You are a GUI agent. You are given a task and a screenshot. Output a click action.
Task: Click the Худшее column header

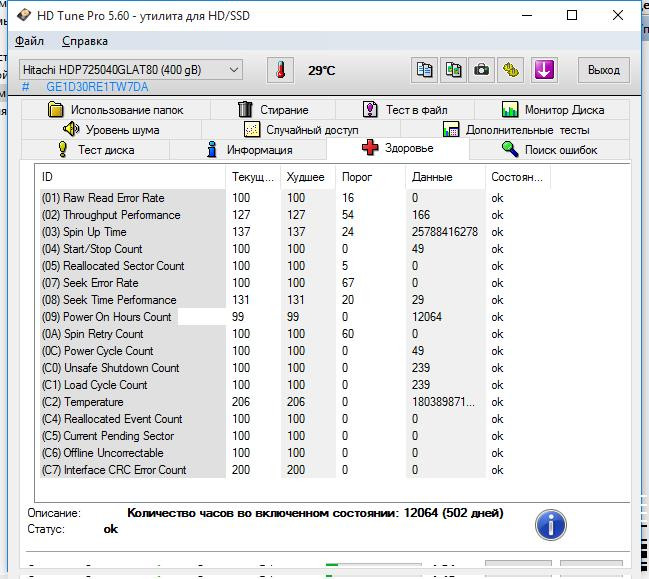click(x=308, y=177)
